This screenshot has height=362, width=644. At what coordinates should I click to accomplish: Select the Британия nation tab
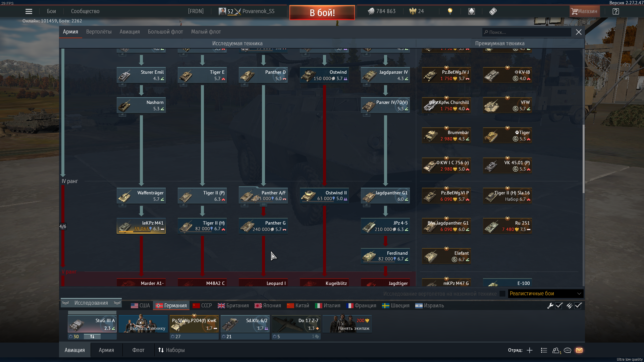pyautogui.click(x=233, y=306)
